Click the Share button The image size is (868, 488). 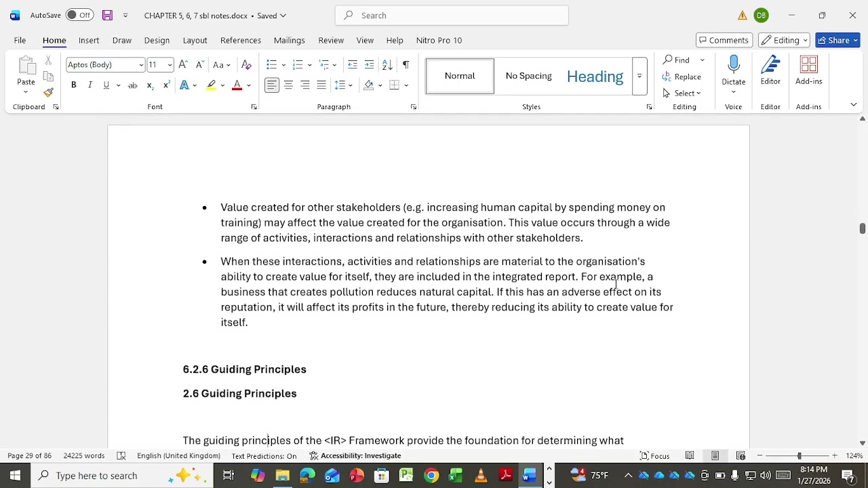coord(838,40)
